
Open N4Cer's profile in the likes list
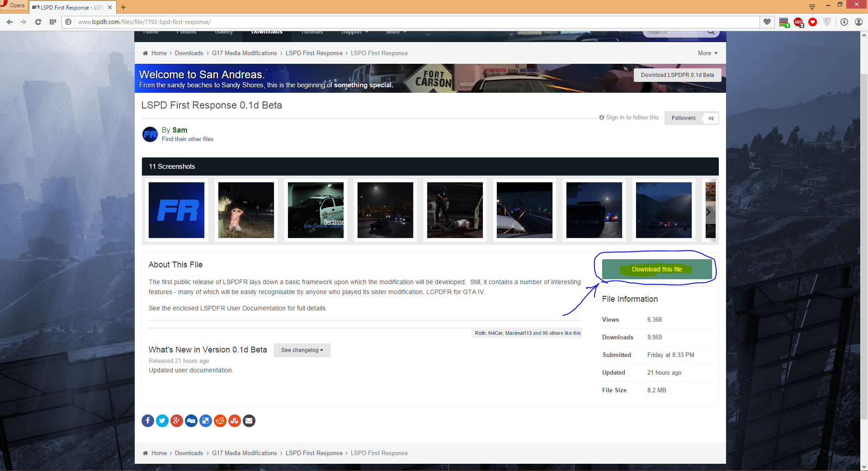tap(495, 333)
